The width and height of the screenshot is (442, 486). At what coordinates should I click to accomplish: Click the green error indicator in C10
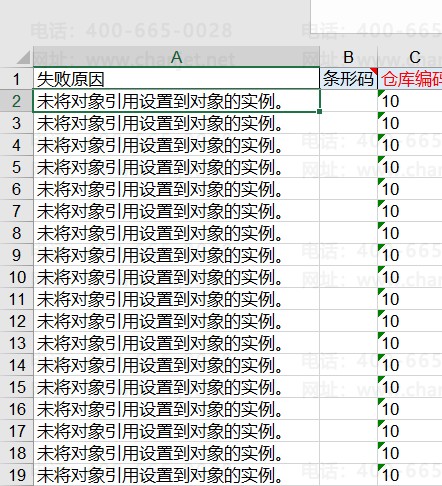[381, 269]
